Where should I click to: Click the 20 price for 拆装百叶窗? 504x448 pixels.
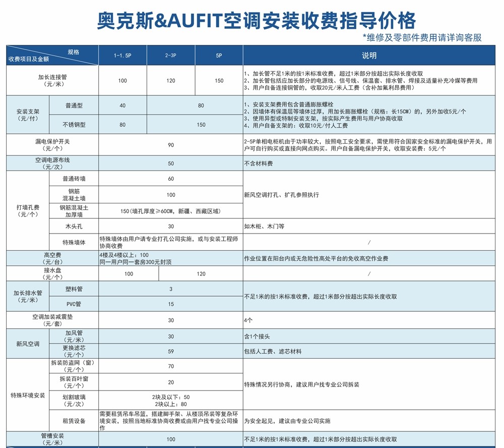(x=171, y=382)
